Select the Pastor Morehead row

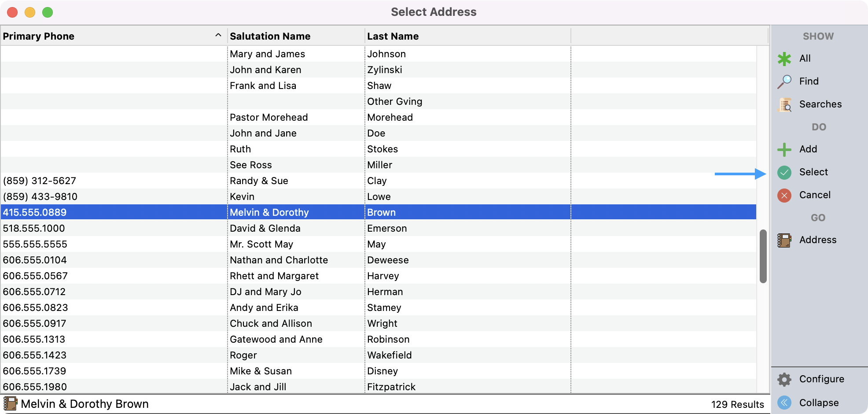[268, 117]
